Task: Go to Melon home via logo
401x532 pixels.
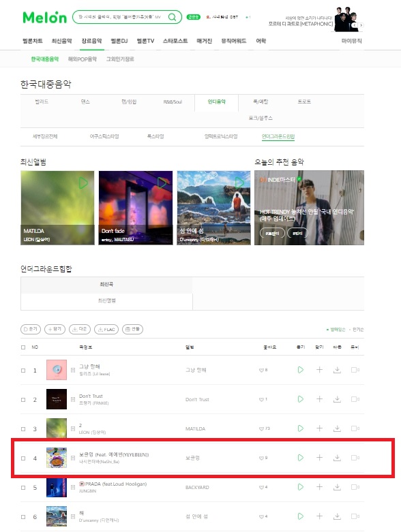Action: [44, 18]
